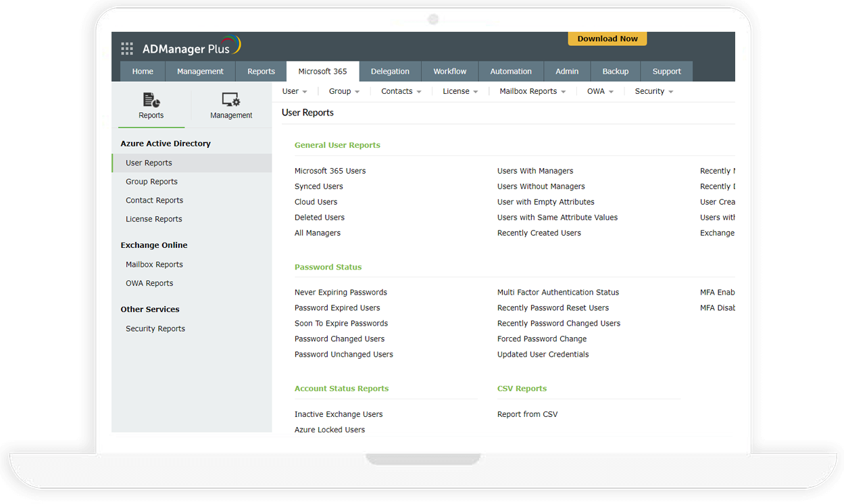The height and width of the screenshot is (504, 844).
Task: Click the Download Now button
Action: (607, 39)
